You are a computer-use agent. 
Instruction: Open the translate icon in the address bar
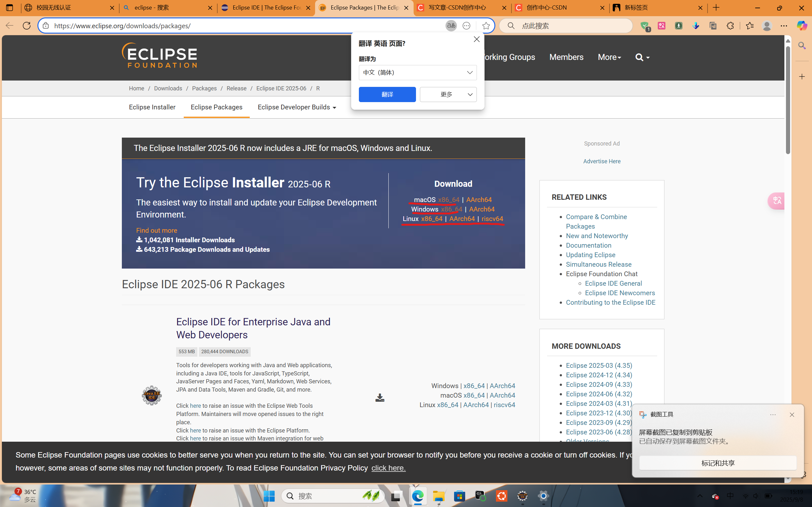point(451,25)
